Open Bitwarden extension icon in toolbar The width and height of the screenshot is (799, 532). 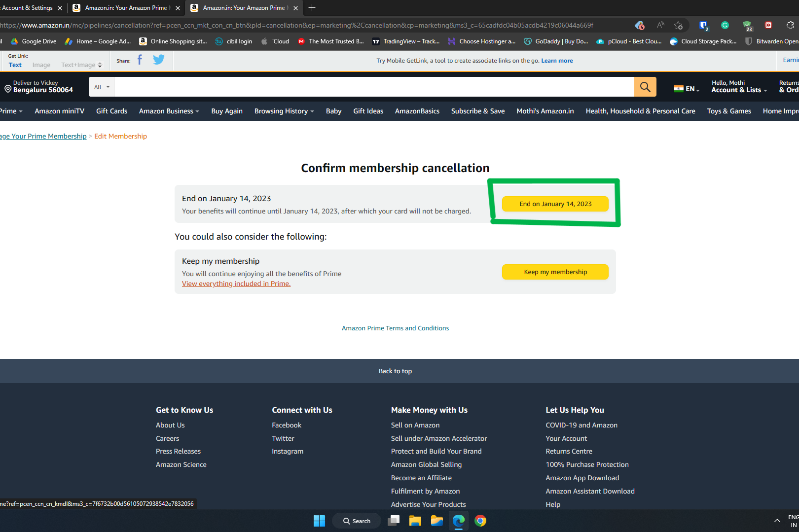coord(703,25)
